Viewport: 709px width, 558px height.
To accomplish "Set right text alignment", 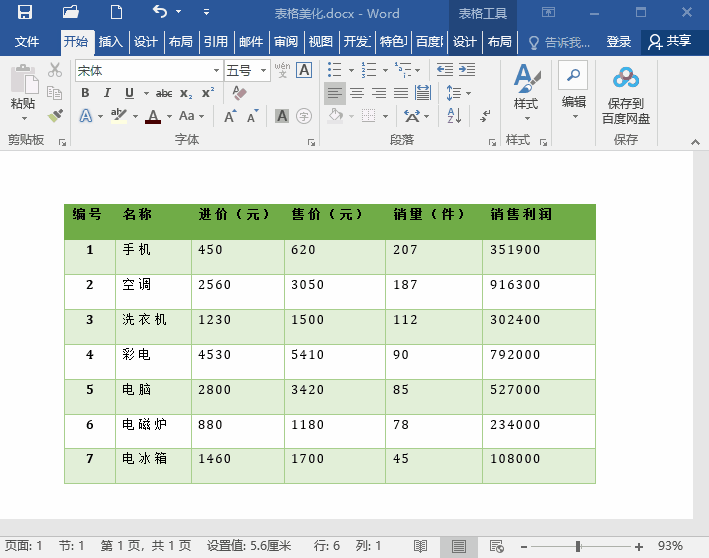I will pyautogui.click(x=379, y=93).
